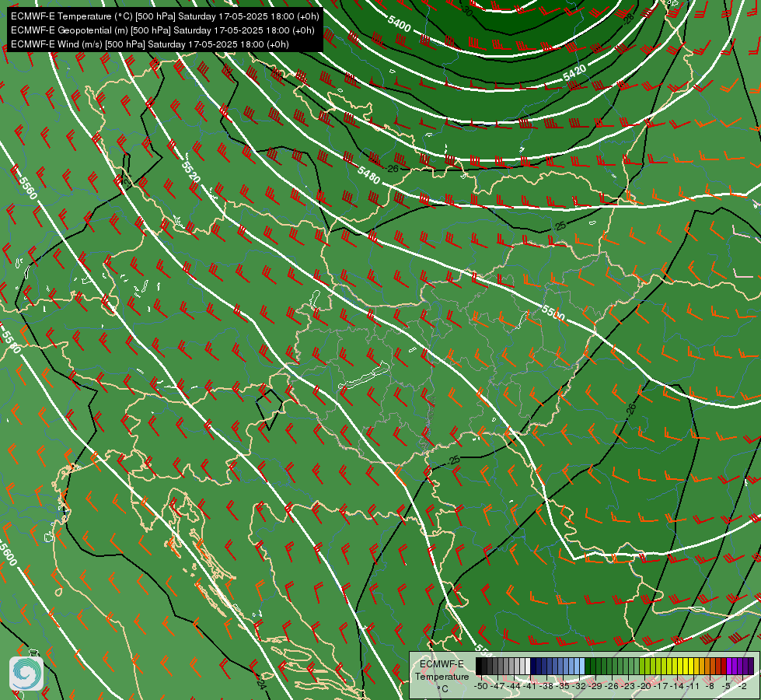Click the -32 value on the legend scale
This screenshot has height=700, width=761.
(x=580, y=686)
